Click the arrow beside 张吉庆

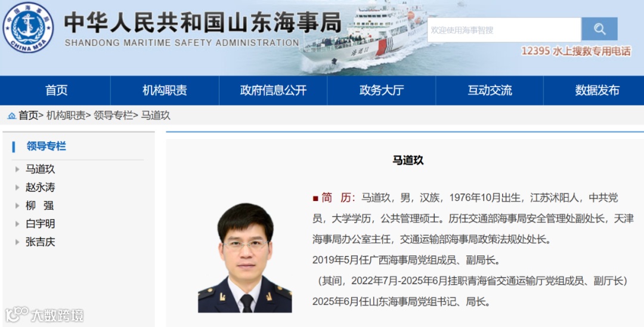click(x=17, y=242)
